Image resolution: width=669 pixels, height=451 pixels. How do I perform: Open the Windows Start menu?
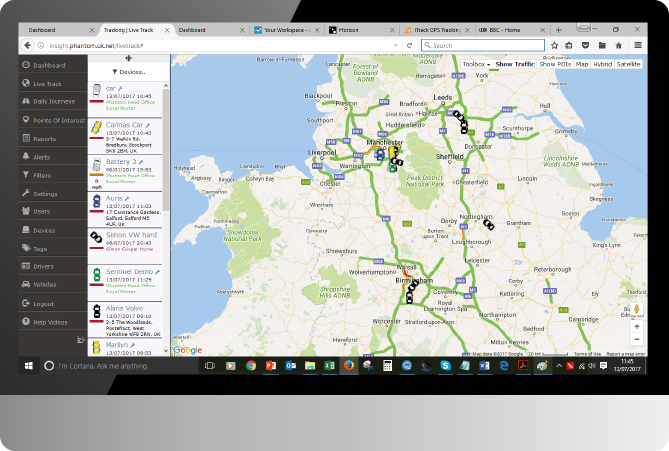pos(29,366)
